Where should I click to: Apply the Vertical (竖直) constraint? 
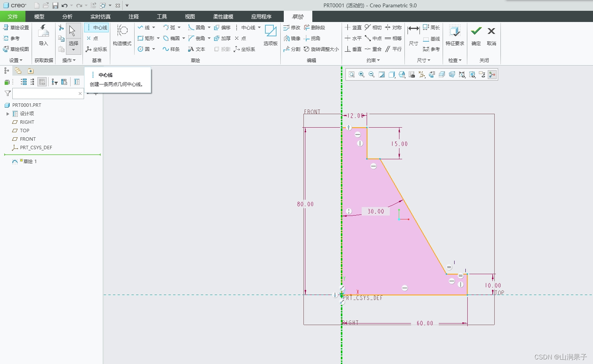click(353, 27)
